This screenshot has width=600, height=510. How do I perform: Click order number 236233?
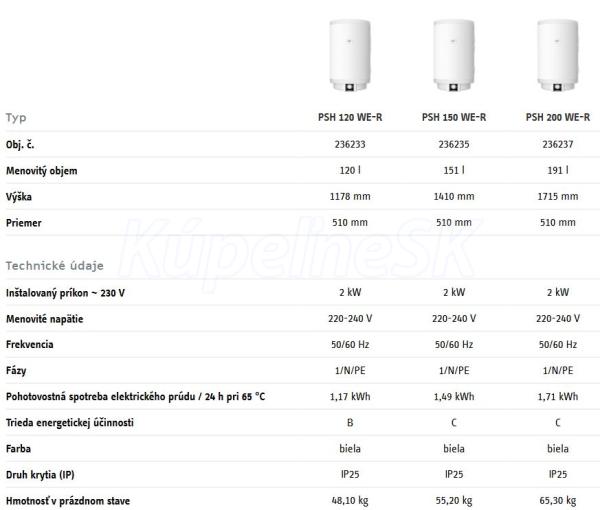pos(350,145)
